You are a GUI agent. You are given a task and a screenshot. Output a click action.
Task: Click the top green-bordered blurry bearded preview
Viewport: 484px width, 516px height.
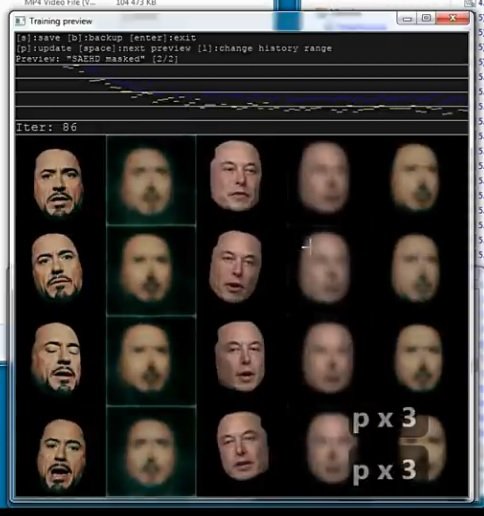click(151, 180)
